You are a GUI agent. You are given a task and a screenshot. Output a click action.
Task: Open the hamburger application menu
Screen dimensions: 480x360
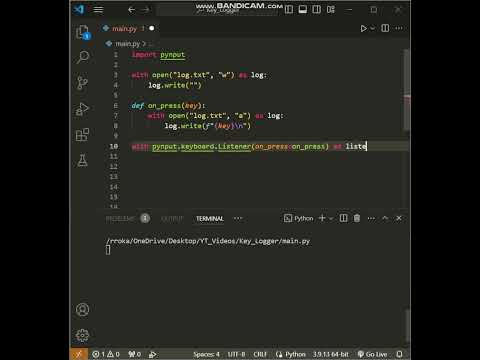tap(98, 10)
